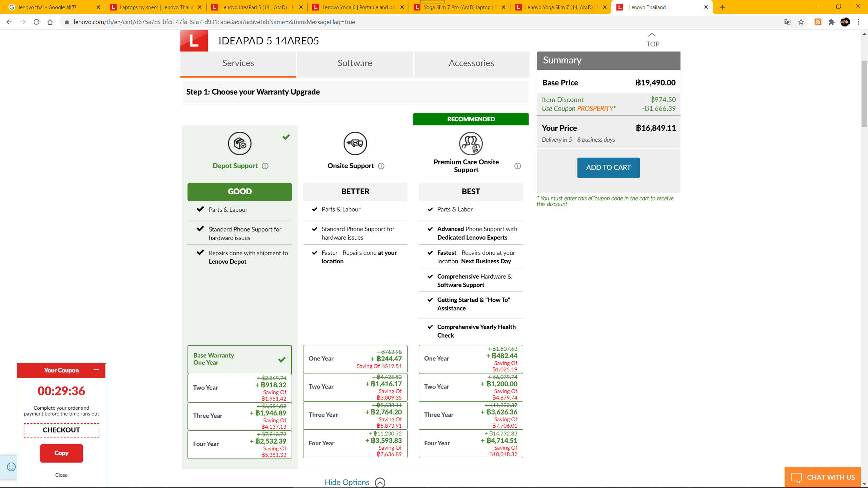Image resolution: width=868 pixels, height=488 pixels.
Task: Open the RSS feed extension
Action: (818, 22)
